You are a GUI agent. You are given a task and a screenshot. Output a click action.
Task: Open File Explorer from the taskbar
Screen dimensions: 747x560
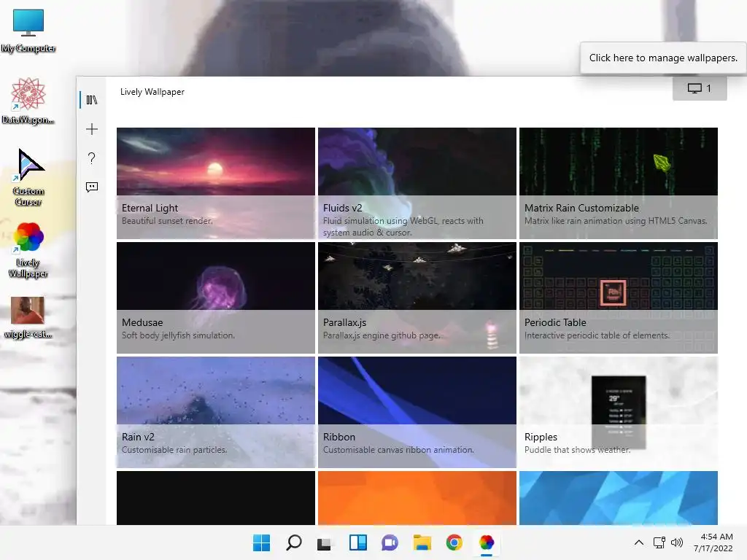(422, 542)
